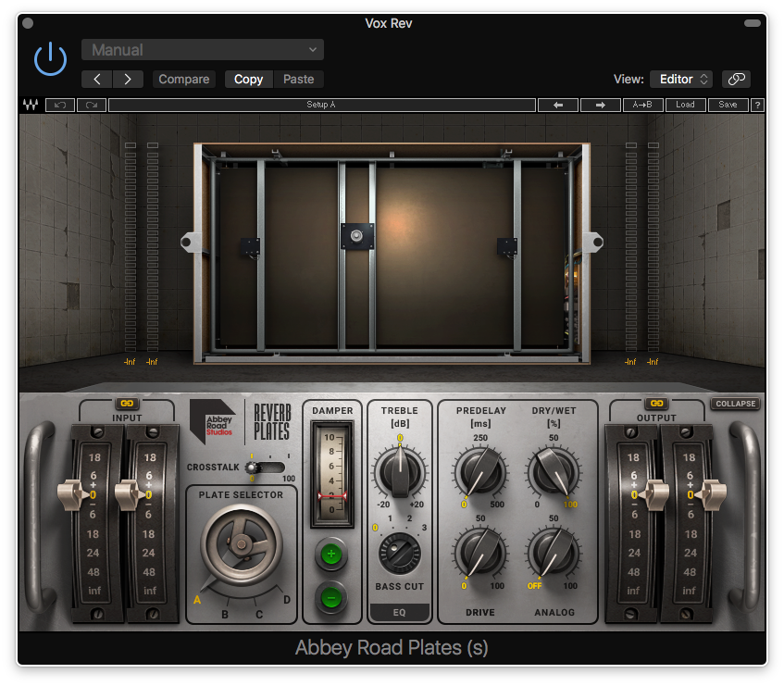The height and width of the screenshot is (686, 784).
Task: Select plate C label
Action: (259, 615)
